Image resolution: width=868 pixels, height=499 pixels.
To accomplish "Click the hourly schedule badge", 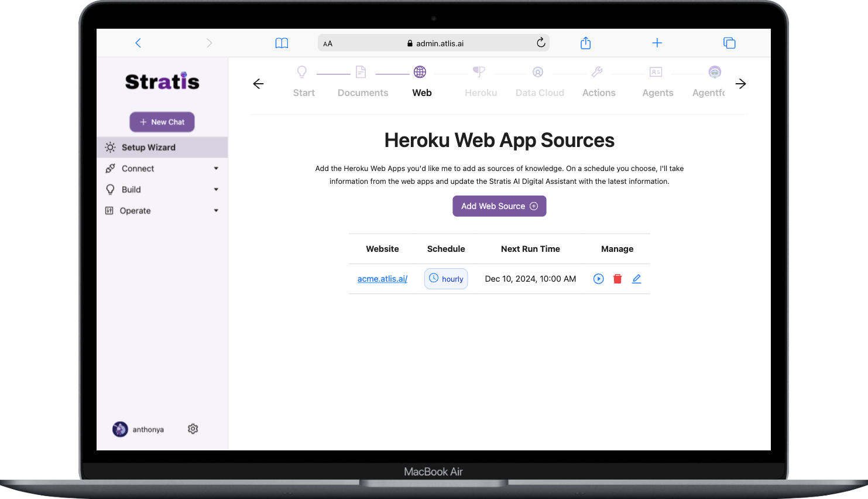I will coord(446,279).
